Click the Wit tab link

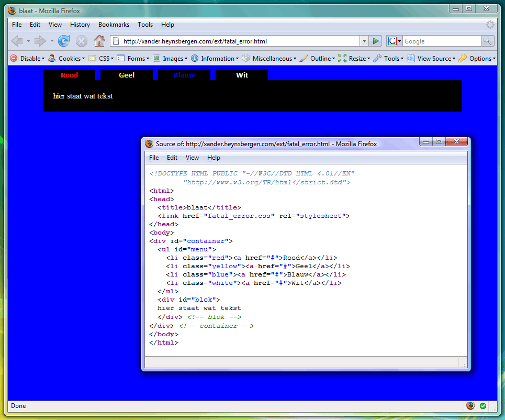(x=242, y=75)
